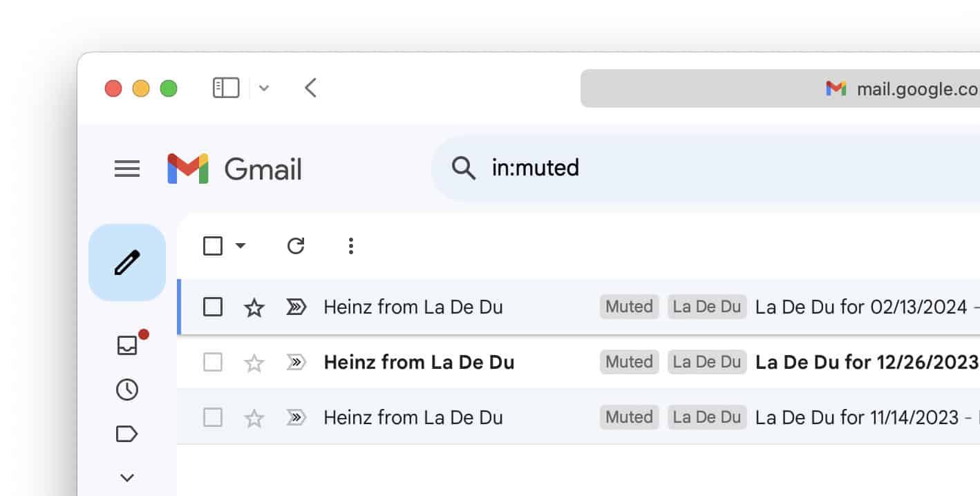Open the Inbox from the sidebar

pos(127,345)
